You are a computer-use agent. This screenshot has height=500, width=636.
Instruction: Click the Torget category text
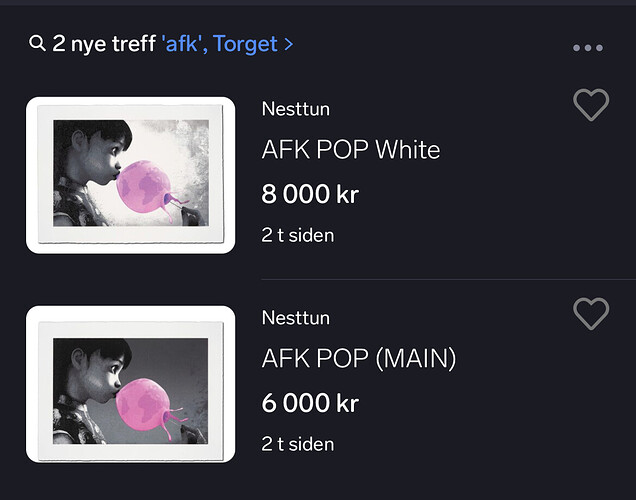(245, 44)
